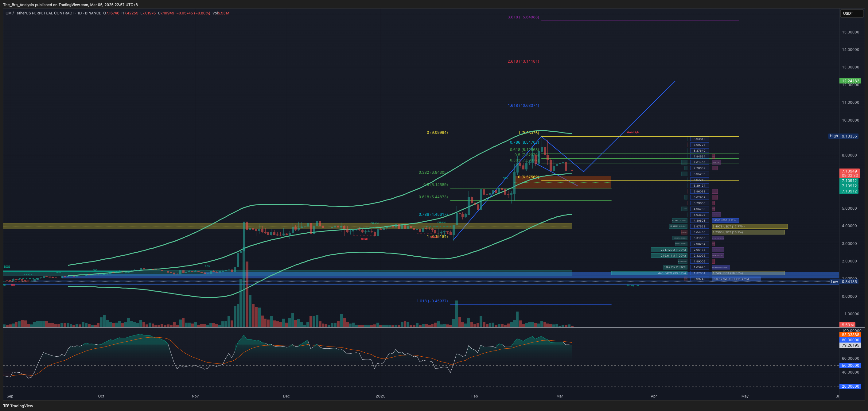
Task: Click the RSI midline label 50.00000
Action: pos(850,366)
